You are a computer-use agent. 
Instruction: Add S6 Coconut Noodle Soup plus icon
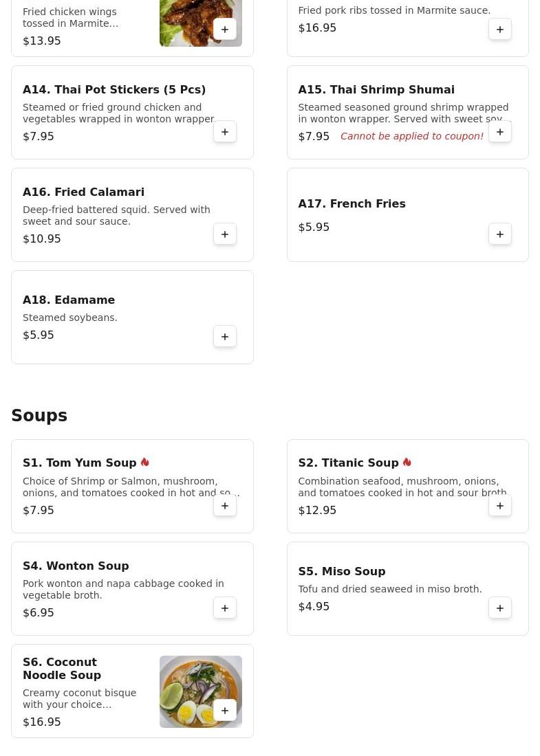click(225, 711)
